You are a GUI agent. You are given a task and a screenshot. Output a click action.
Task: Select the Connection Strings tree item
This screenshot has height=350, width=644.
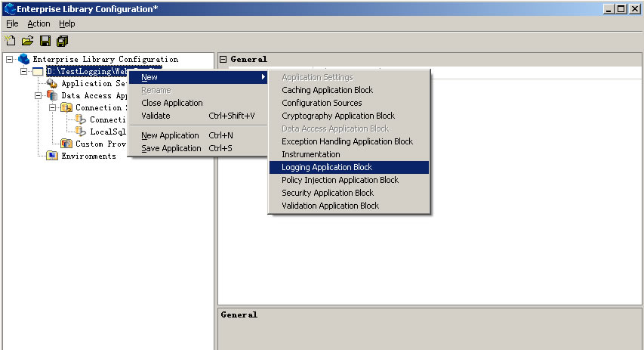pyautogui.click(x=101, y=108)
